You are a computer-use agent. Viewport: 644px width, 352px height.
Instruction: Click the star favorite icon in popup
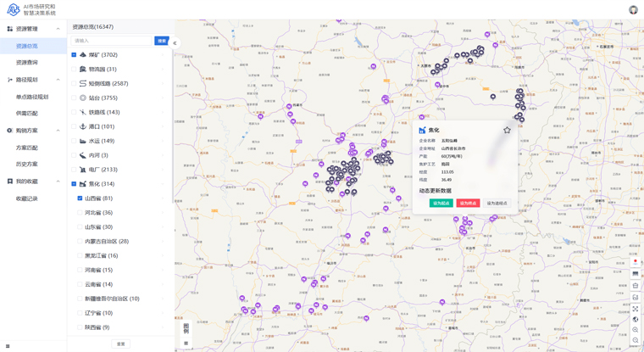507,131
